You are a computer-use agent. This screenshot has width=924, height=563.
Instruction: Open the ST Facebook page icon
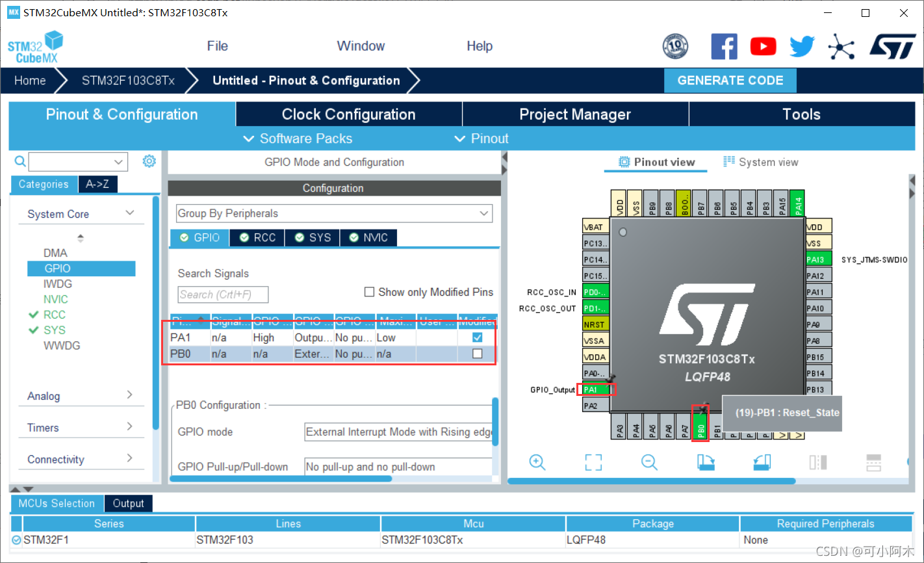pos(724,46)
